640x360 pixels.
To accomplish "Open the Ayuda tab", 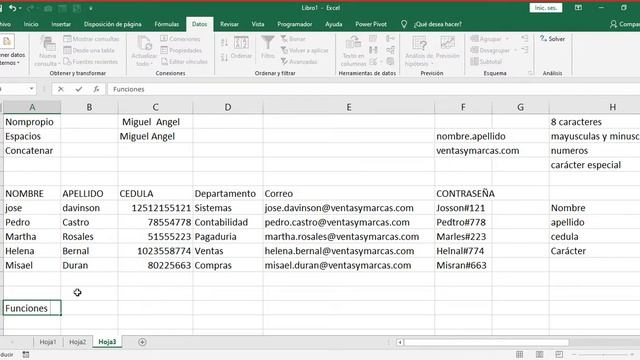I will 333,24.
